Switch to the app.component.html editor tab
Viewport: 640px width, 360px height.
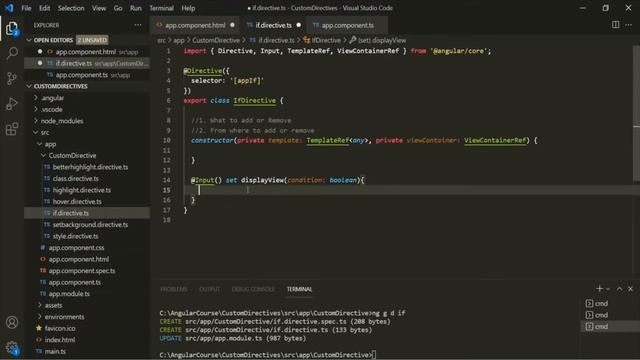(x=195, y=25)
